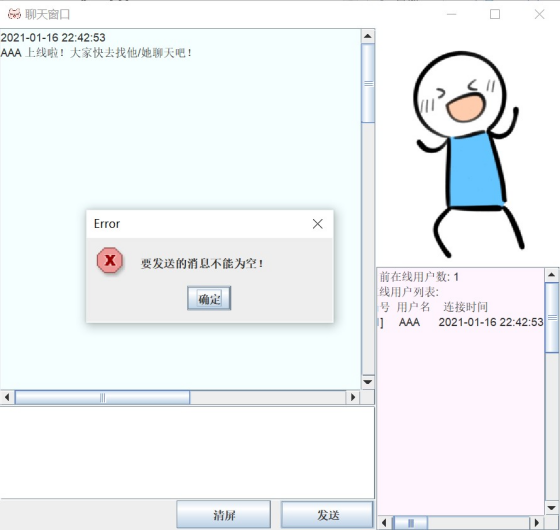This screenshot has height=531, width=560.
Task: Click user list vertical scrollbar down arrow
Action: (x=551, y=508)
